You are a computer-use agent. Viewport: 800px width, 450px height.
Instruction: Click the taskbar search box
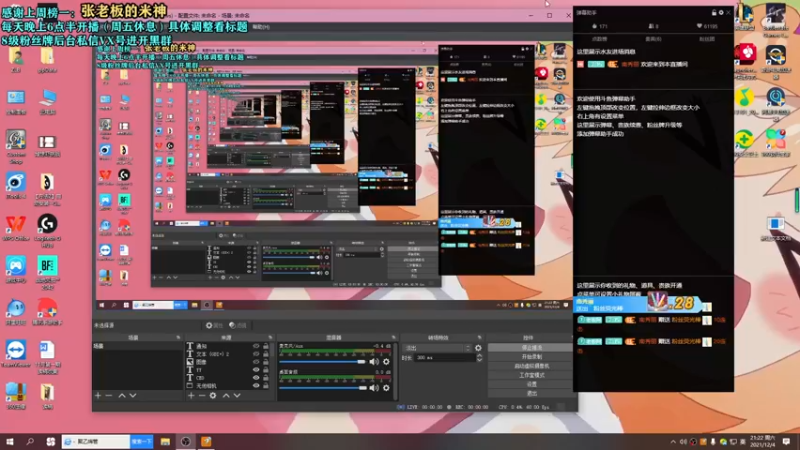pyautogui.click(x=96, y=442)
